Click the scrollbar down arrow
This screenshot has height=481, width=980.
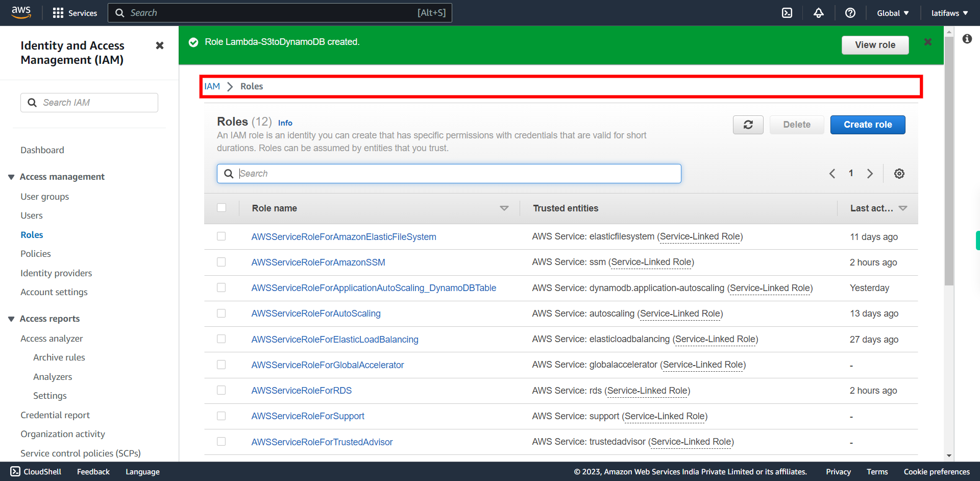[949, 455]
